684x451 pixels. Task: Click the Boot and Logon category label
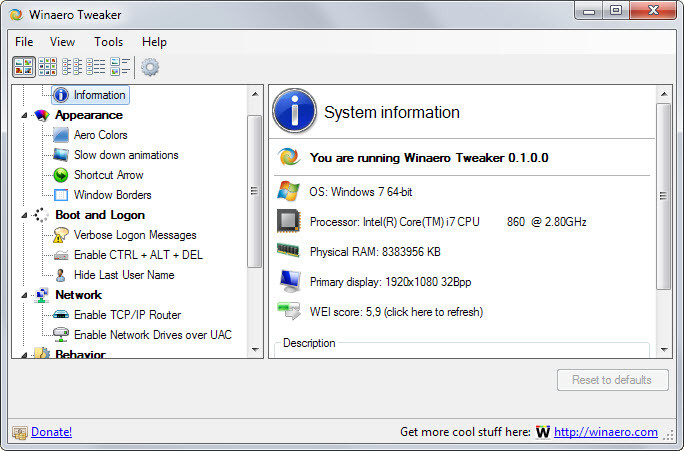(x=100, y=215)
